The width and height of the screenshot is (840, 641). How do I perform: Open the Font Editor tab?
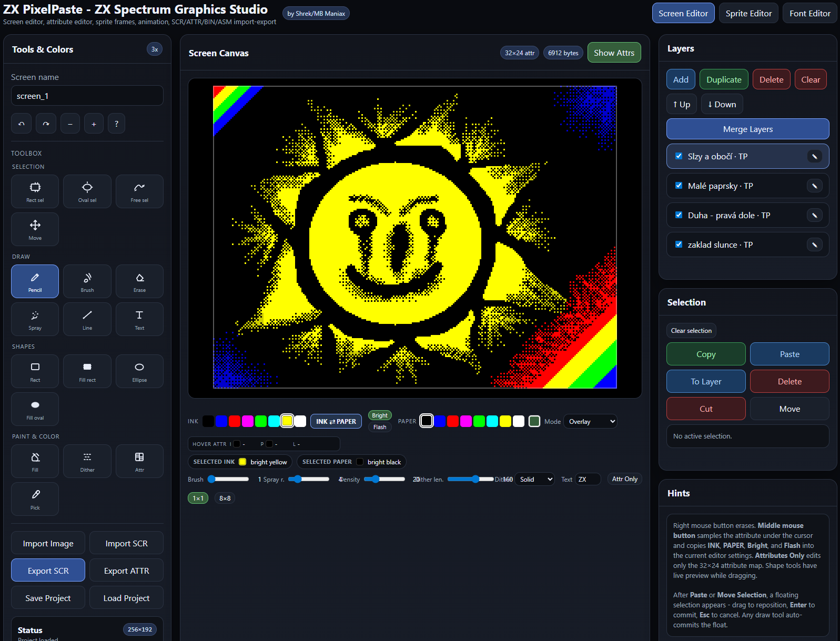tap(809, 13)
